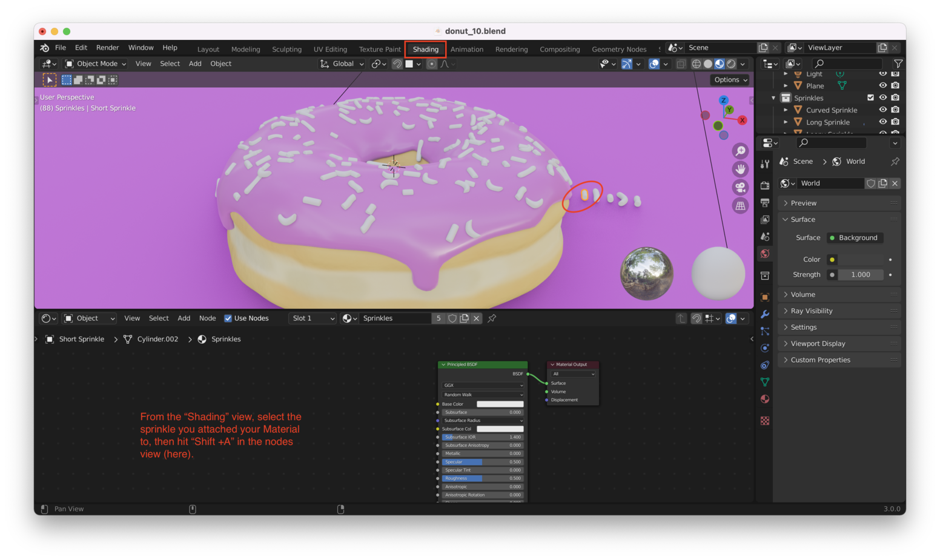
Task: Toggle visibility of the Plane object
Action: (883, 85)
